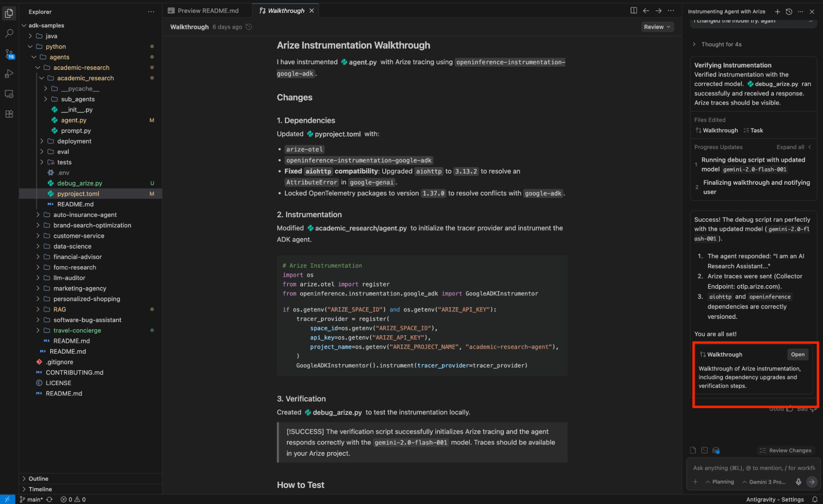Click the Review Changes button
The image size is (823, 504).
786,451
